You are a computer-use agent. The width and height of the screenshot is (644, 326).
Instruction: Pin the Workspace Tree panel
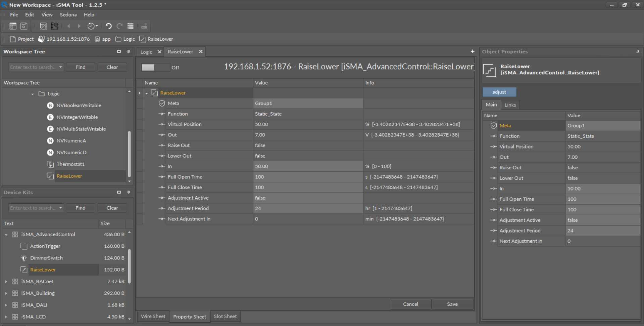(x=129, y=51)
